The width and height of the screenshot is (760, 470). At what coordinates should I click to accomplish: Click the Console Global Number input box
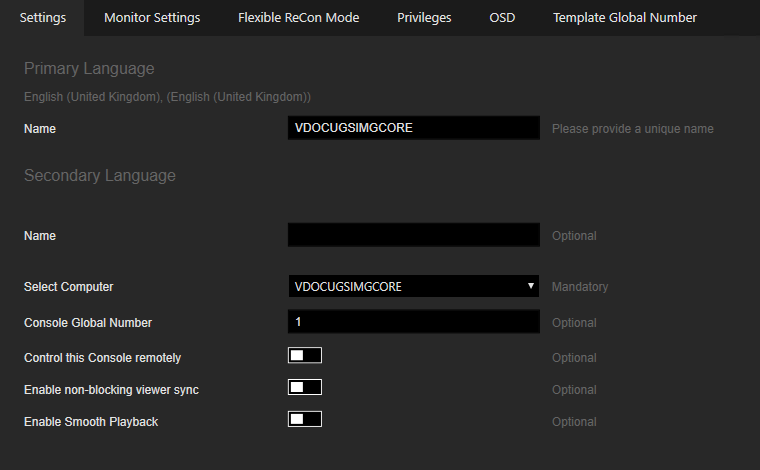pyautogui.click(x=414, y=322)
